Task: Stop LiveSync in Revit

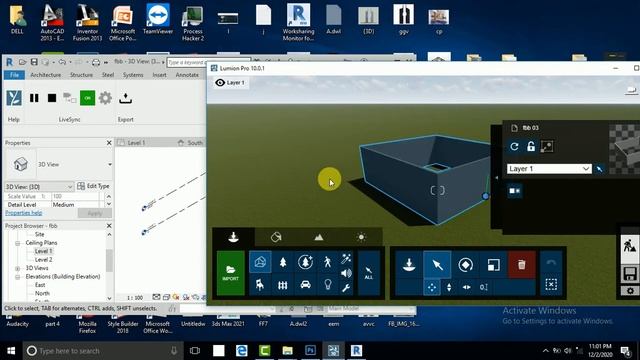Action: point(52,98)
